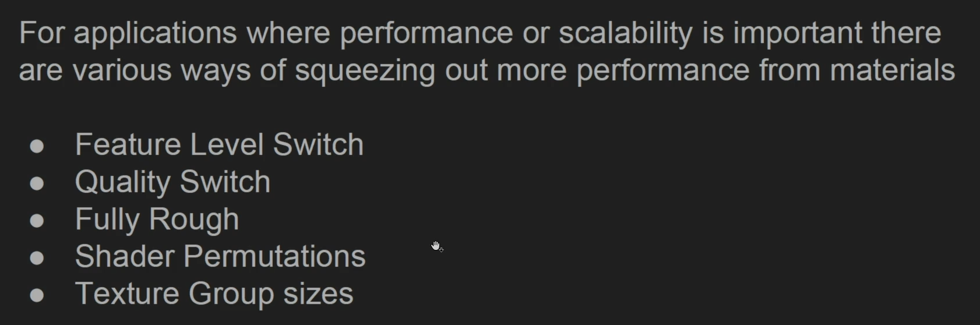Click the word "scalability" in the heading

[x=626, y=34]
